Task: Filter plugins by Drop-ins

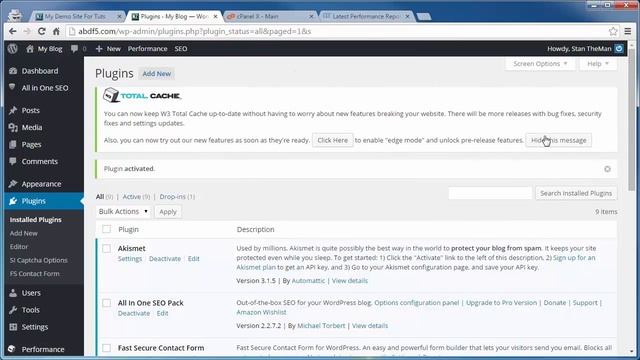Action: (172, 197)
